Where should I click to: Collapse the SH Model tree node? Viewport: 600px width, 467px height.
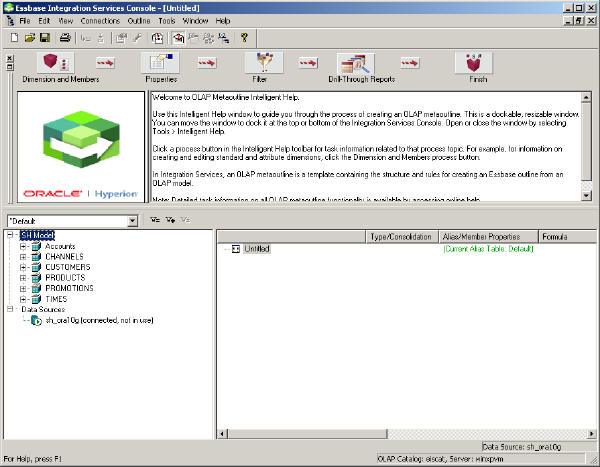pyautogui.click(x=10, y=235)
